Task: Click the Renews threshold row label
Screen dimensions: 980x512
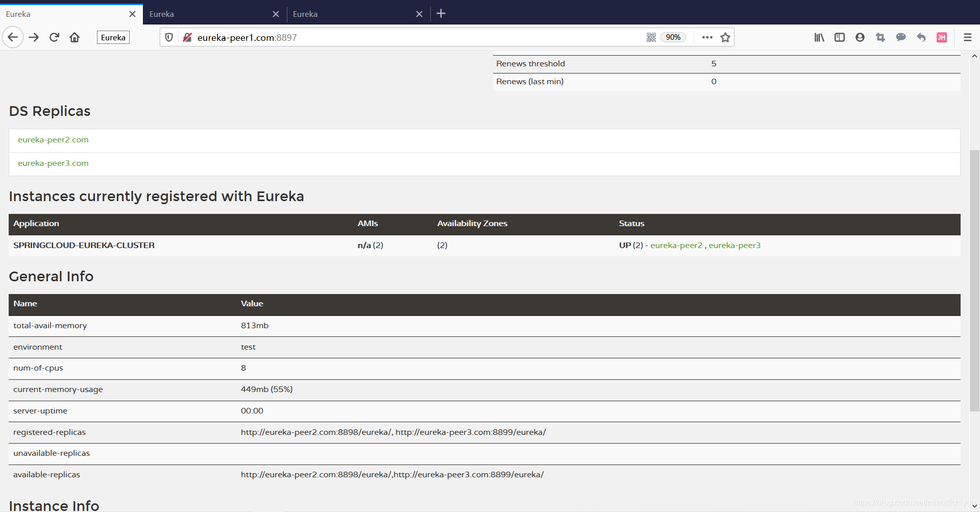Action: tap(530, 64)
